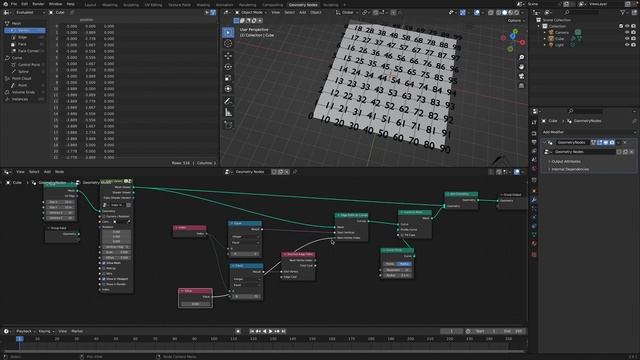
Task: Open the Node menu in node editor
Action: pyautogui.click(x=60, y=172)
